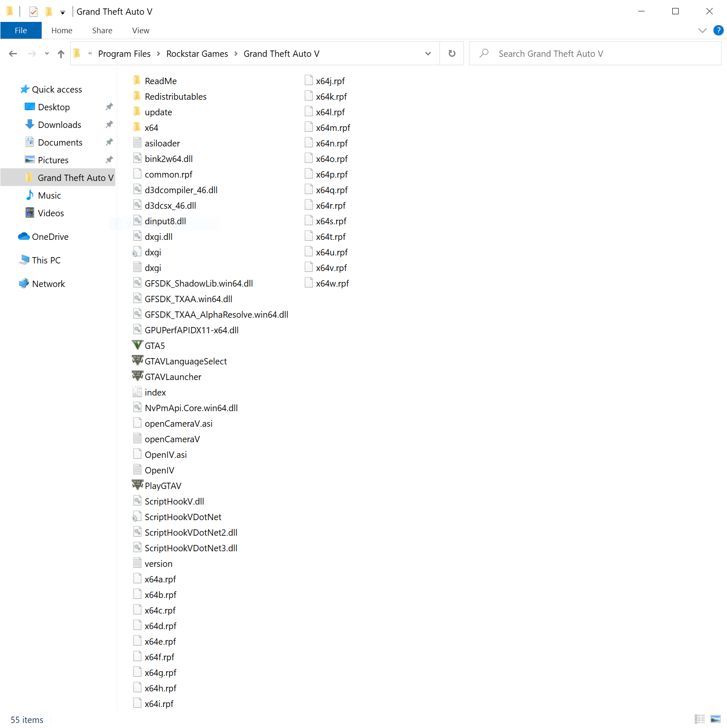Screen dimensions: 727x728
Task: Select the dinput8.dll file
Action: (x=160, y=221)
